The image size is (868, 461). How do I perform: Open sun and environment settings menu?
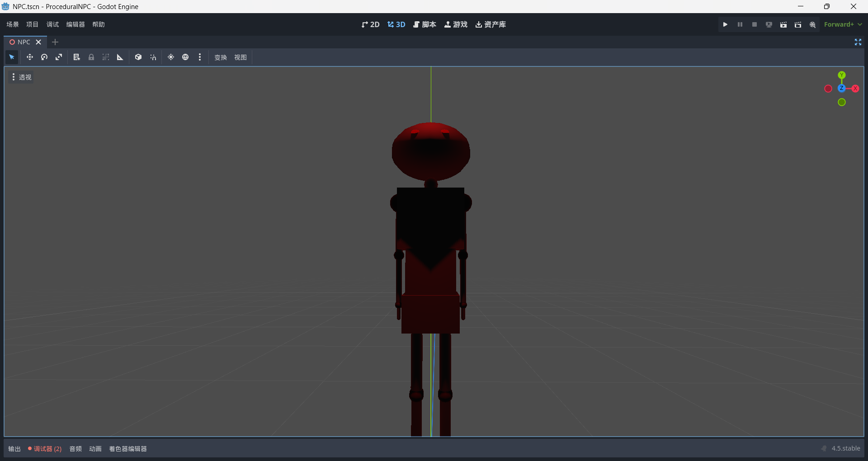(x=200, y=57)
